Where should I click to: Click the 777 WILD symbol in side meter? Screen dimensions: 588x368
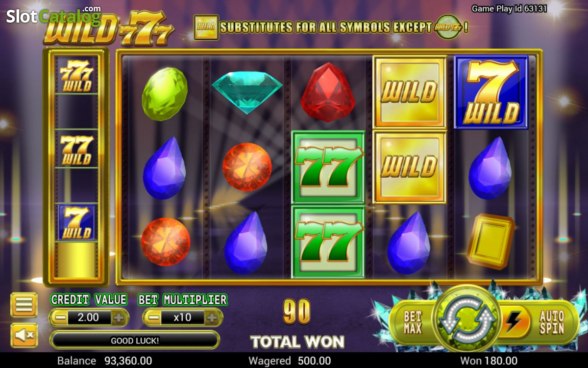(x=76, y=75)
